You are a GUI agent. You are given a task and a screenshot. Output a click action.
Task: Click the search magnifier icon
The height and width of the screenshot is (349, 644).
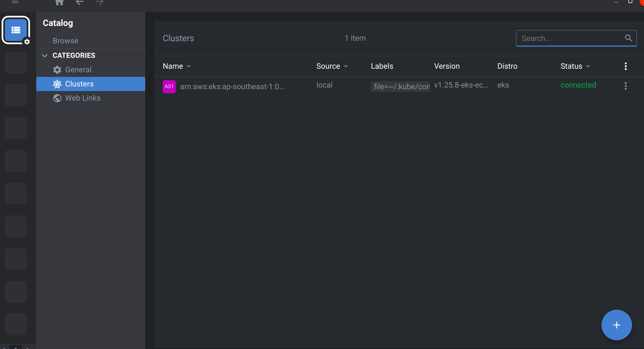(628, 38)
